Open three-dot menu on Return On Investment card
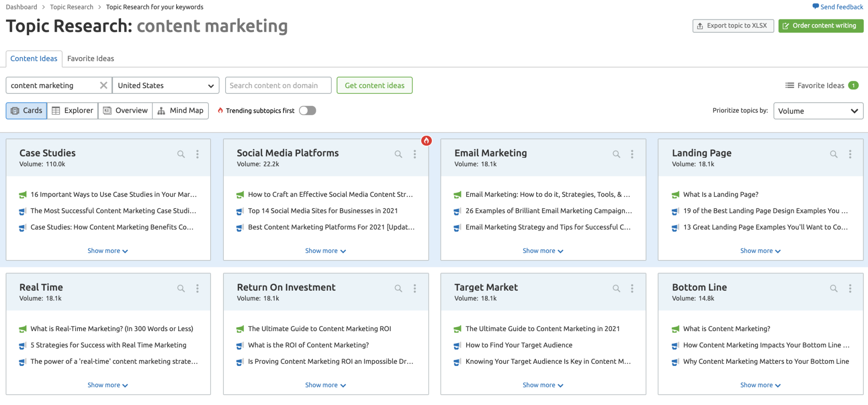This screenshot has width=868, height=405. point(415,288)
